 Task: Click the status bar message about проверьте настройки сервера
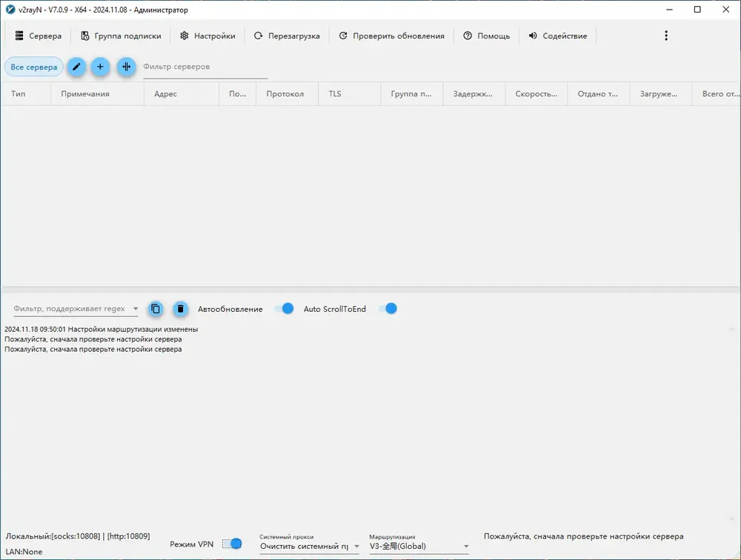[584, 536]
